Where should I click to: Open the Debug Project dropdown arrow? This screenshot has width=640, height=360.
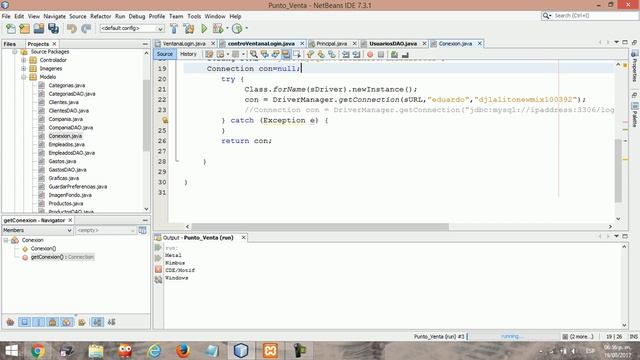coord(227,29)
